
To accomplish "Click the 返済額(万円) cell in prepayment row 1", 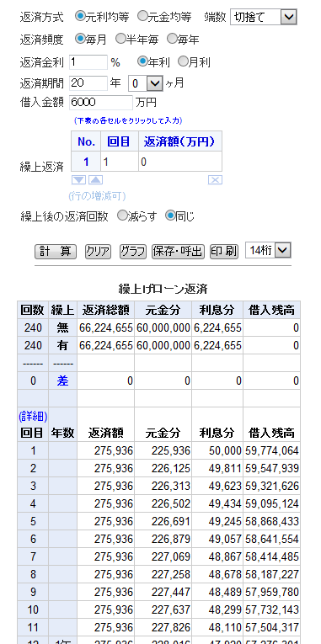I will coord(180,162).
